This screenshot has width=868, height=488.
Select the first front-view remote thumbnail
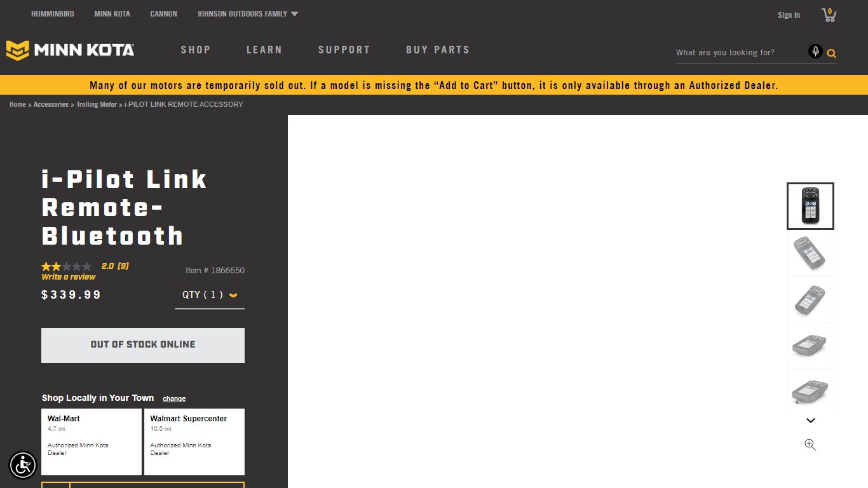pos(810,206)
